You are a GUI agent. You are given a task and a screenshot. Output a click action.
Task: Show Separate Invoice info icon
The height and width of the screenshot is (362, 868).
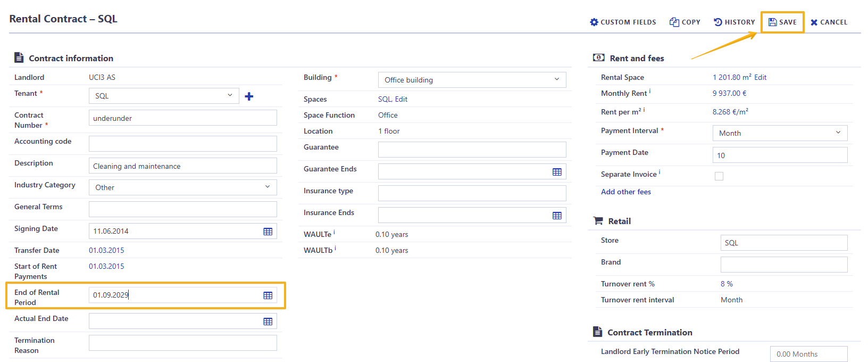point(660,172)
